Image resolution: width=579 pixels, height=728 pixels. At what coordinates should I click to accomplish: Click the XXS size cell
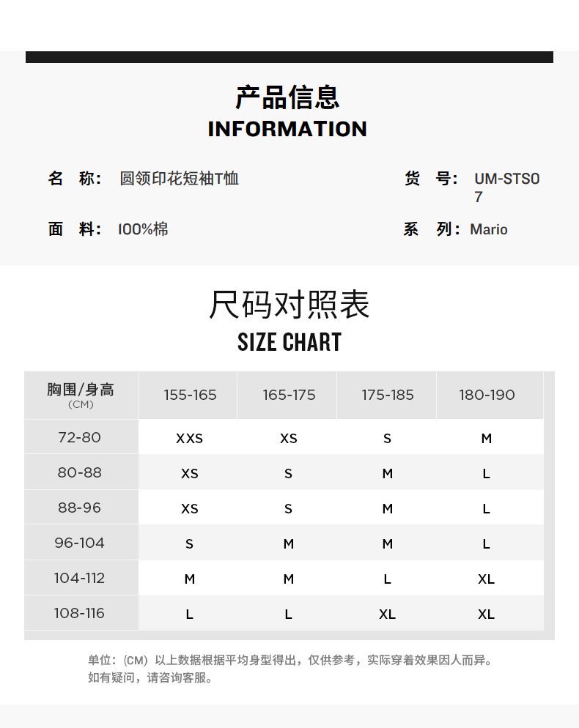189,439
